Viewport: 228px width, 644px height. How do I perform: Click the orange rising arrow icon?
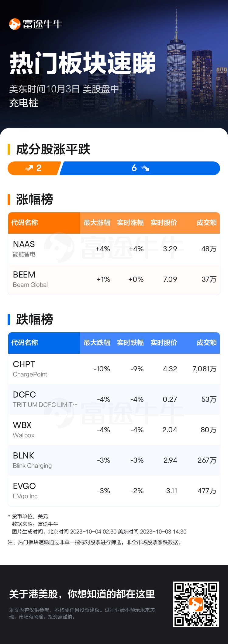(29, 168)
